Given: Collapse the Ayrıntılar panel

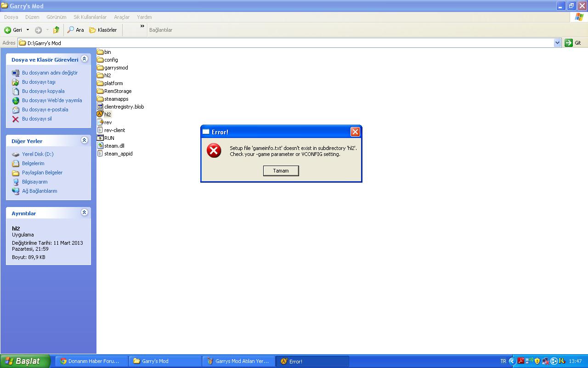Looking at the screenshot, I should (84, 213).
